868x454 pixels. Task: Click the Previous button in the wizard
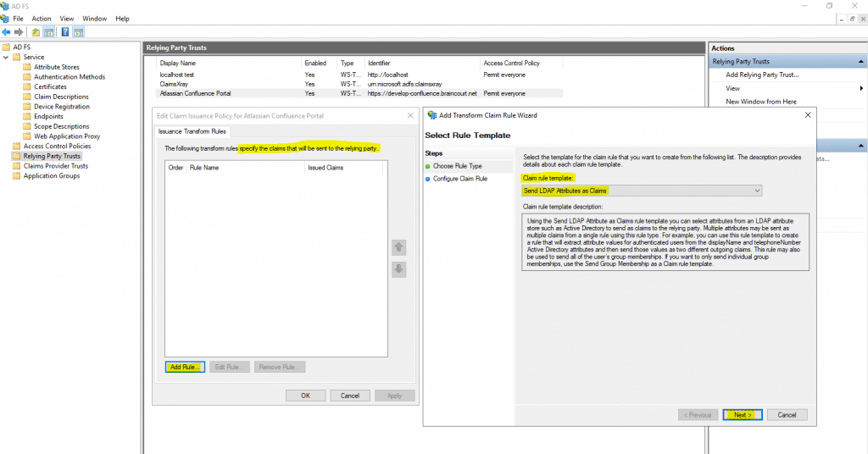[x=698, y=415]
